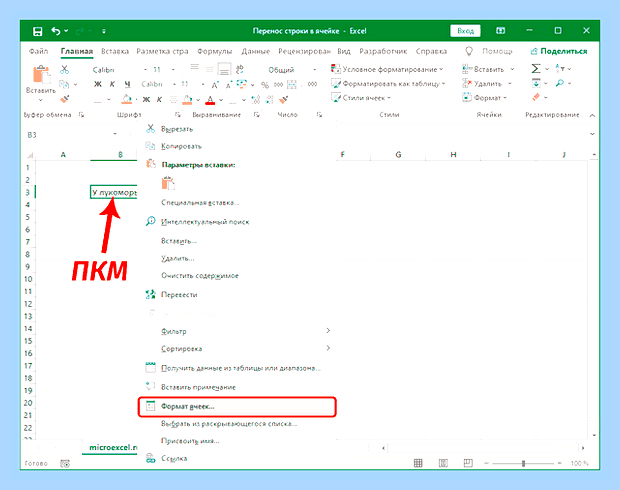Click the Save icon in title bar

click(37, 31)
